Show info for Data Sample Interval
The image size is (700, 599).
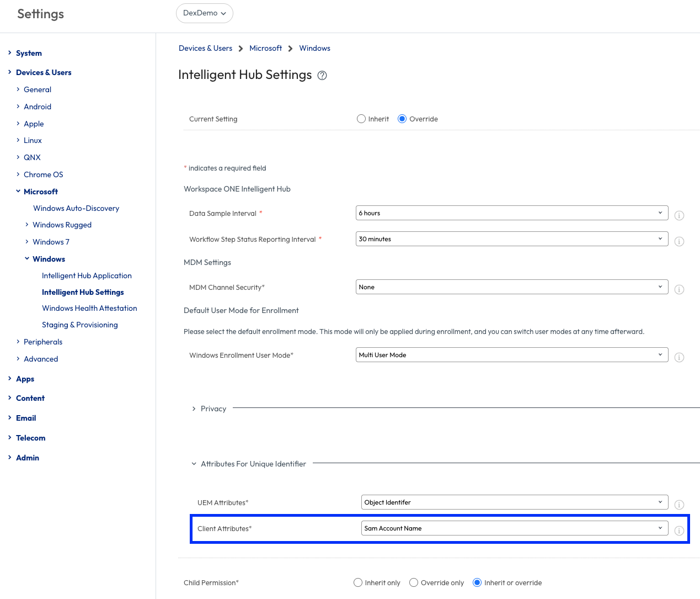pos(679,215)
